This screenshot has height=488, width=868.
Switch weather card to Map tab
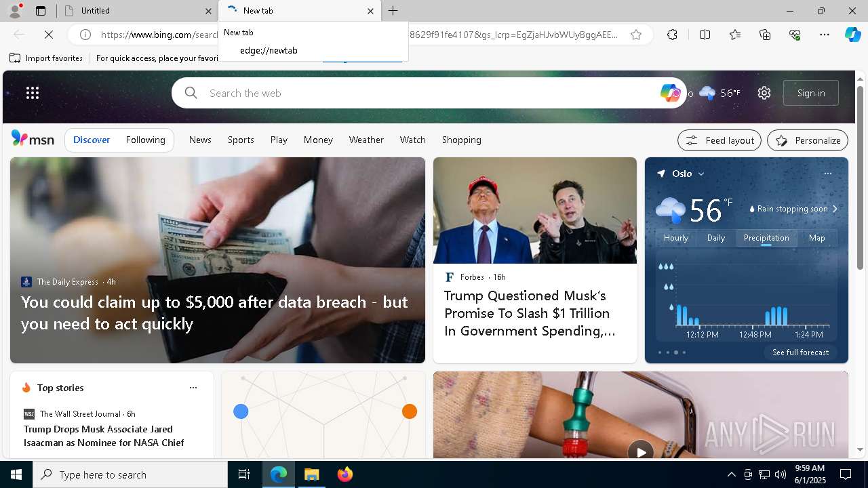(817, 238)
